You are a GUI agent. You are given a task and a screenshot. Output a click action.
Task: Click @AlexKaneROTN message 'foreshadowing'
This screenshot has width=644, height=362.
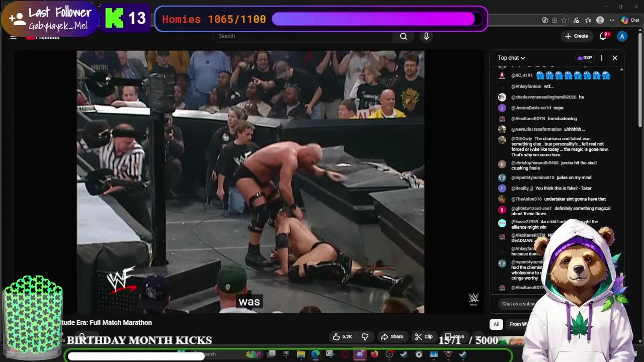coord(562,119)
